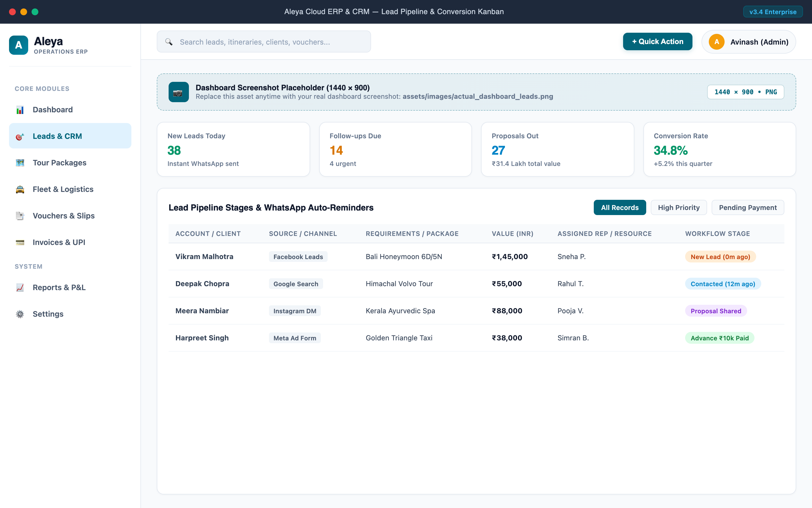The width and height of the screenshot is (812, 508).
Task: Open the Dashboard module
Action: coord(70,110)
